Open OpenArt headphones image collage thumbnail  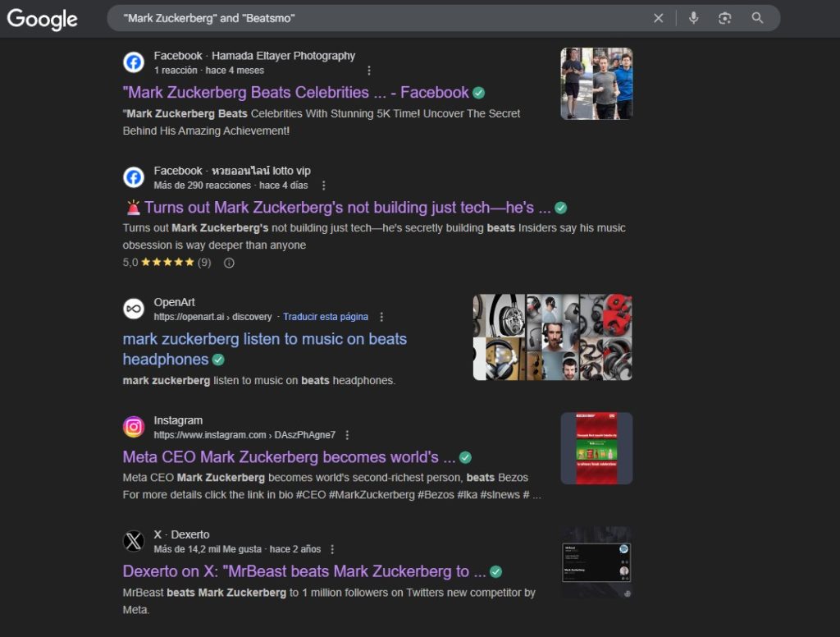click(x=552, y=337)
